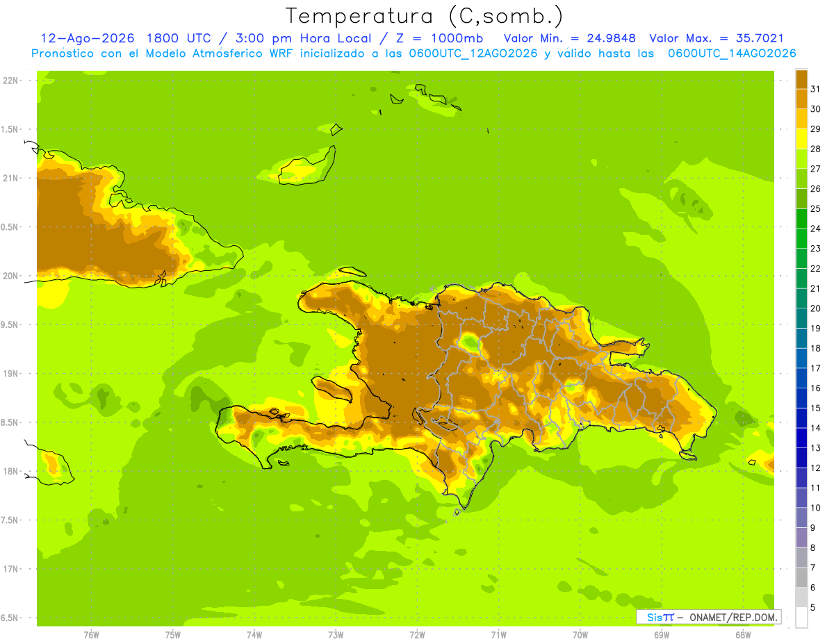
Task: Click the '17N' latitude label
Action: tap(10, 569)
